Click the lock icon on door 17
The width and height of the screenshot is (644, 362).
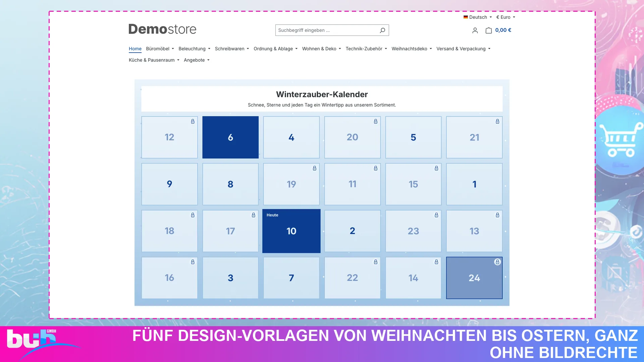[x=254, y=215]
